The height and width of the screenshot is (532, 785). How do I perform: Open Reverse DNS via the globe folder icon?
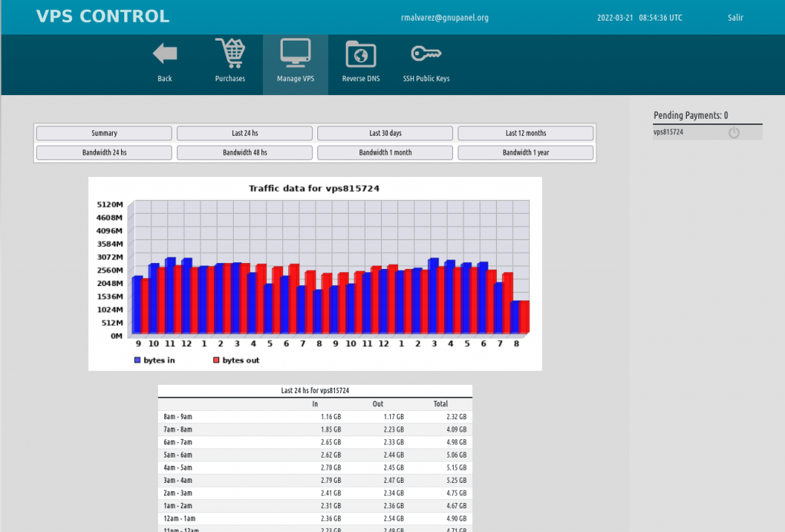coord(360,54)
